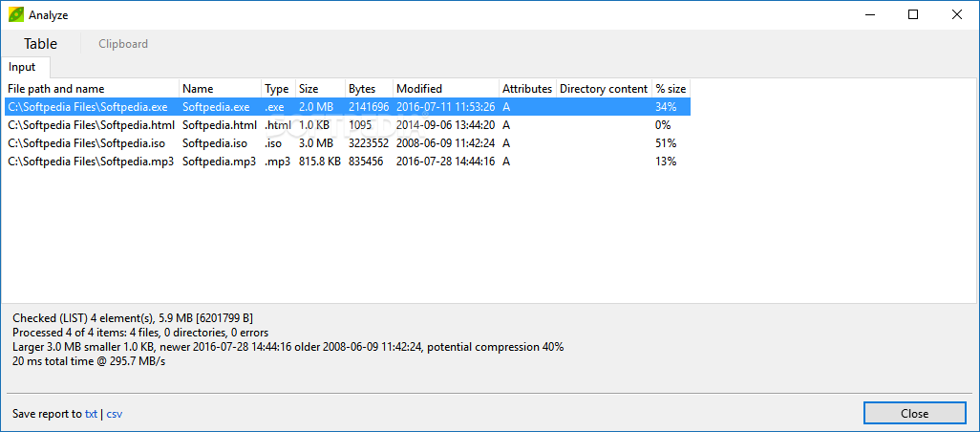Sort by the Type column header
Image resolution: width=980 pixels, height=432 pixels.
[278, 89]
